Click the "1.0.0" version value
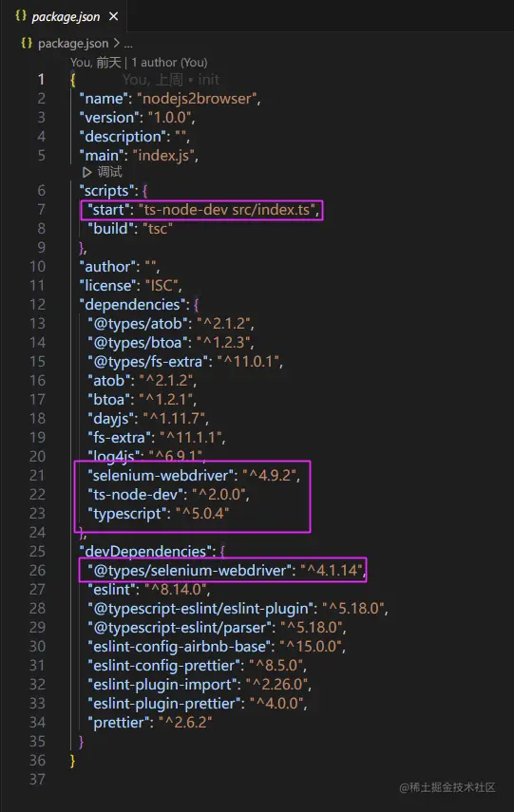This screenshot has width=514, height=812. click(x=169, y=118)
